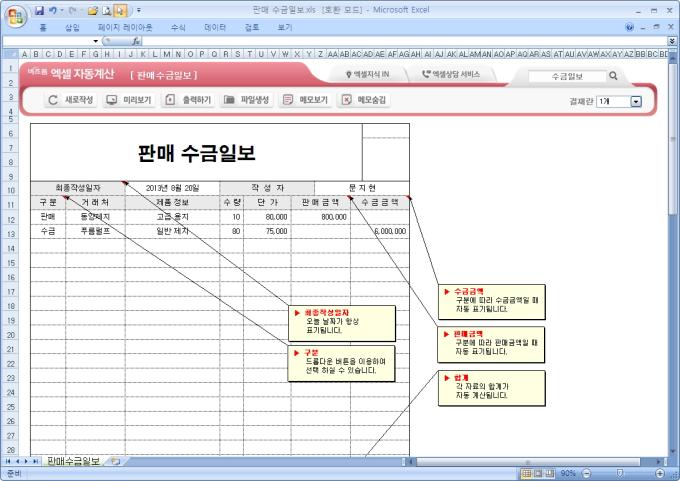Screen dimensions: 680x481
Task: Open the round Office button menu
Action: (16, 17)
